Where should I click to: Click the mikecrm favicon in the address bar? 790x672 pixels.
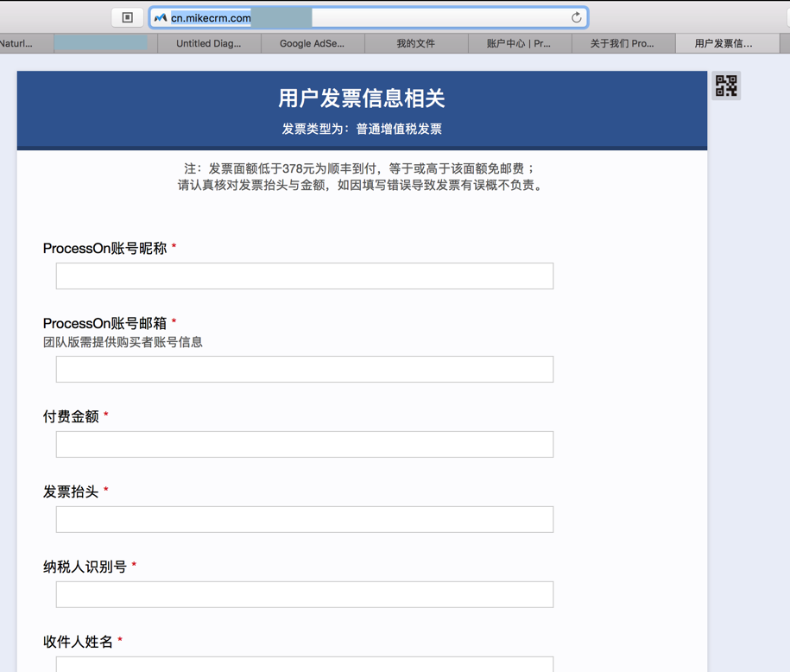(161, 18)
